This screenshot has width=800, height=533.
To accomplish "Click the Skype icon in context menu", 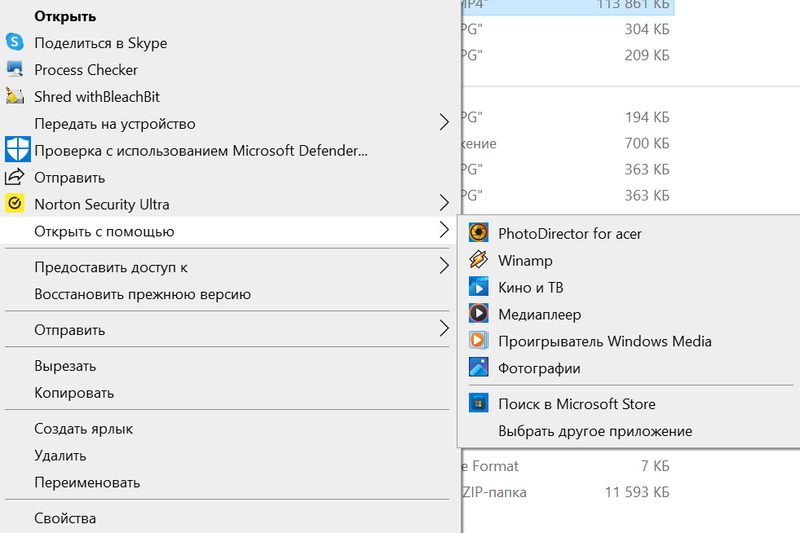I will click(15, 42).
